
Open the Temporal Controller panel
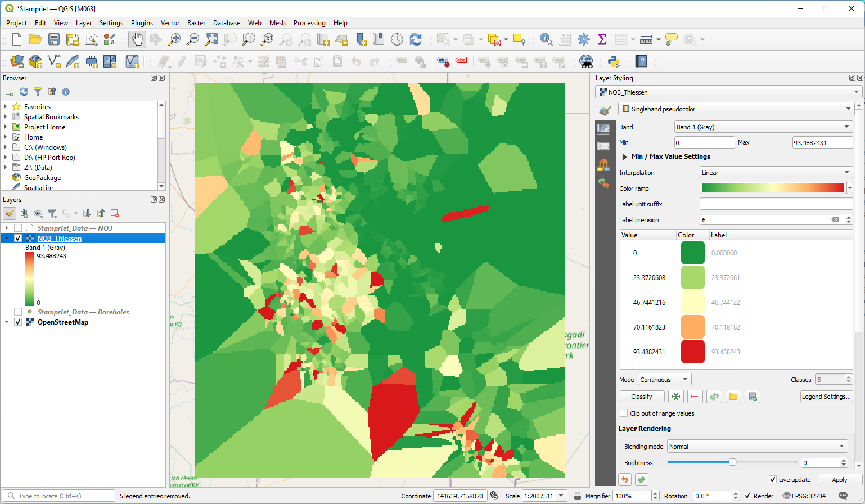[397, 39]
